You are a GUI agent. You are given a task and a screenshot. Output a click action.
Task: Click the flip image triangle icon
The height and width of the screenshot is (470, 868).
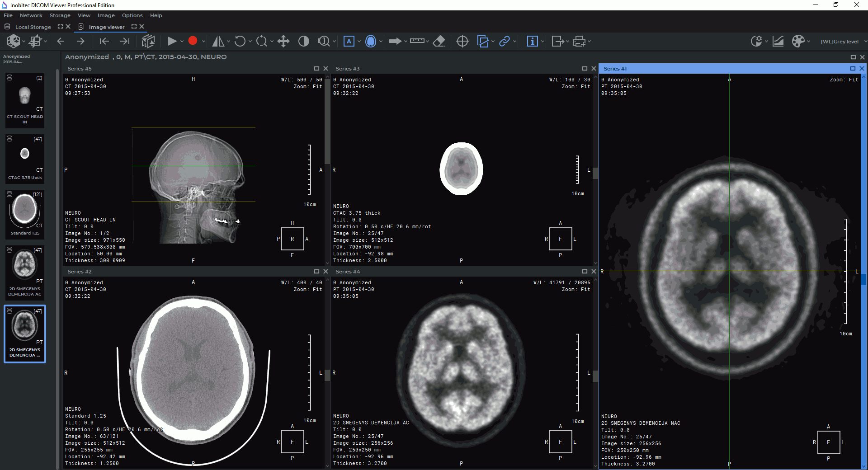click(x=218, y=42)
